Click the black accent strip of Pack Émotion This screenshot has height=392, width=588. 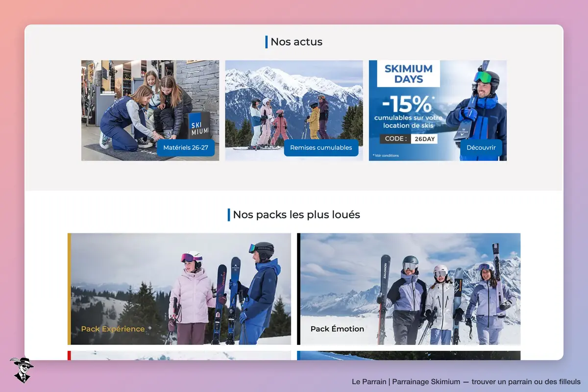coord(298,289)
